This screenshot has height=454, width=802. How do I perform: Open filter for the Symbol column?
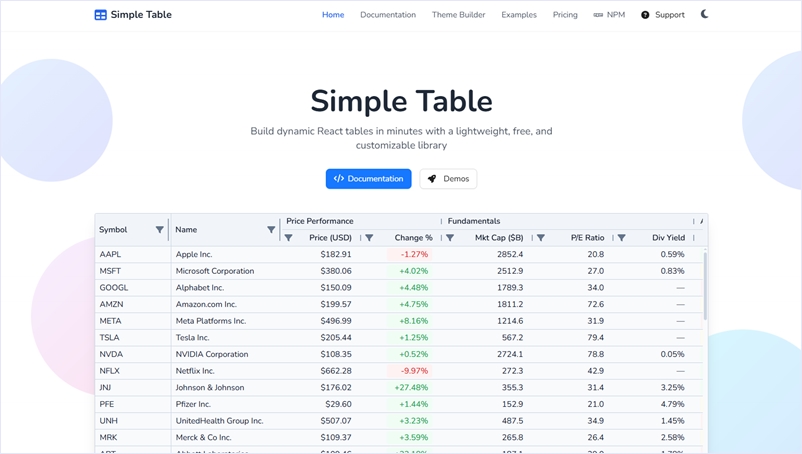coord(159,230)
